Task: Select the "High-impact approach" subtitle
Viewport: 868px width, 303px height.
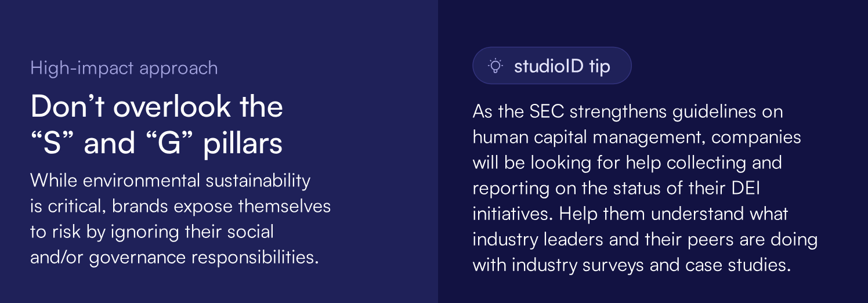Action: (124, 68)
